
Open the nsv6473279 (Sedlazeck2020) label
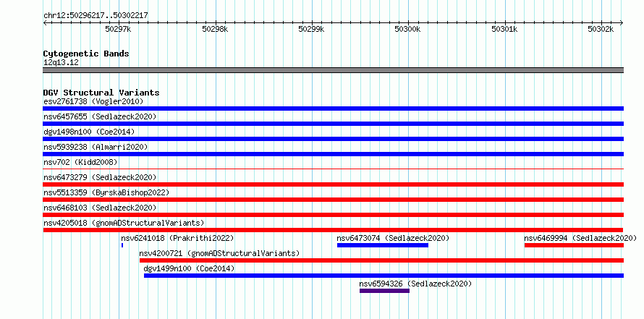(100, 177)
